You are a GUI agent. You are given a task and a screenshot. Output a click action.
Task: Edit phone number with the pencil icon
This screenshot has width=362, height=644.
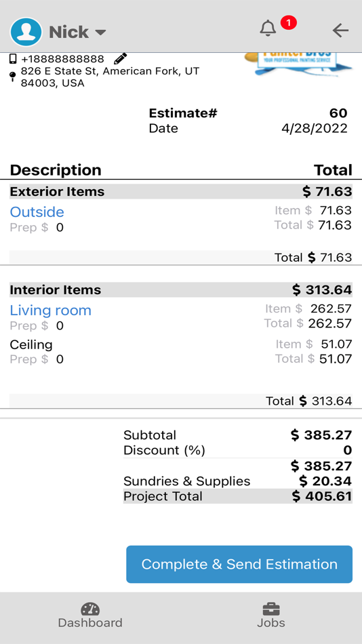click(121, 59)
